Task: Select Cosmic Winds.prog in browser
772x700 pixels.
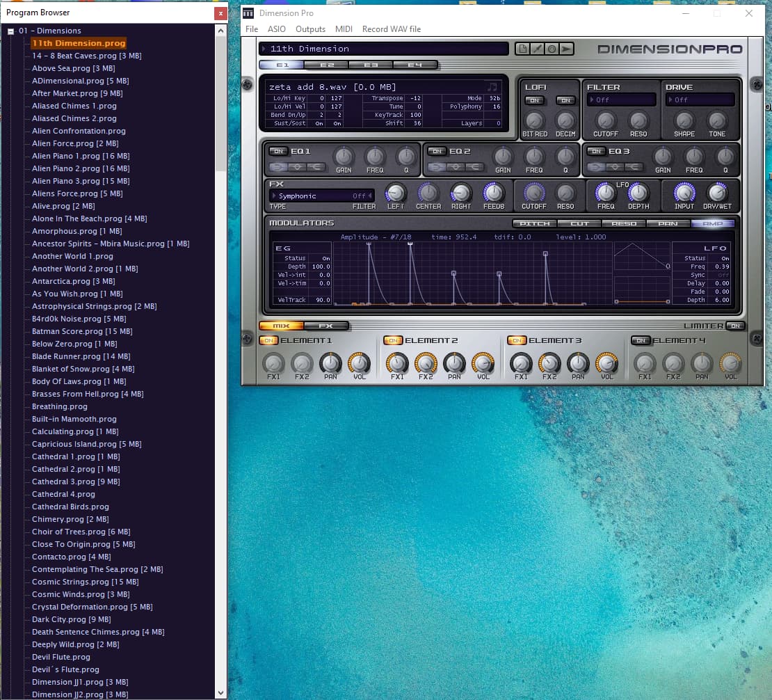Action: (x=81, y=594)
